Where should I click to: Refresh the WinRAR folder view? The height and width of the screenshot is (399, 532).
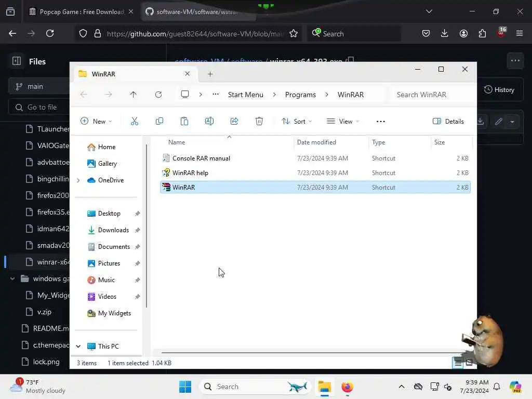point(158,95)
